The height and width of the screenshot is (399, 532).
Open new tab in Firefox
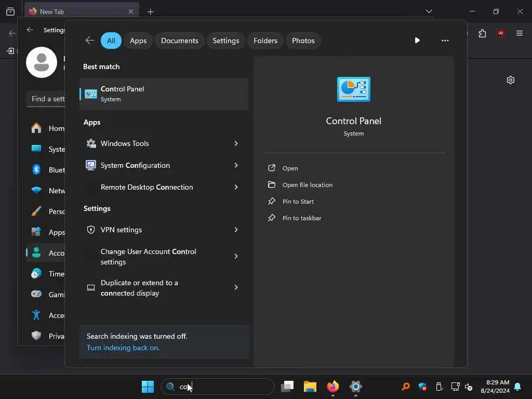click(x=150, y=12)
